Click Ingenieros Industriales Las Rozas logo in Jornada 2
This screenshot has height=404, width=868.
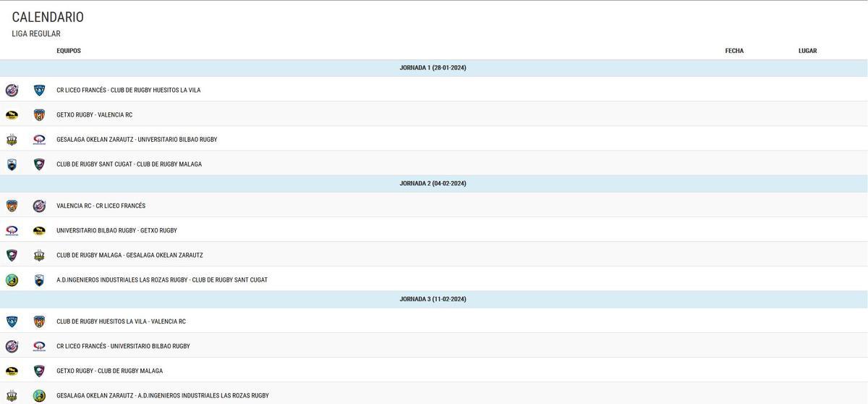pyautogui.click(x=12, y=280)
